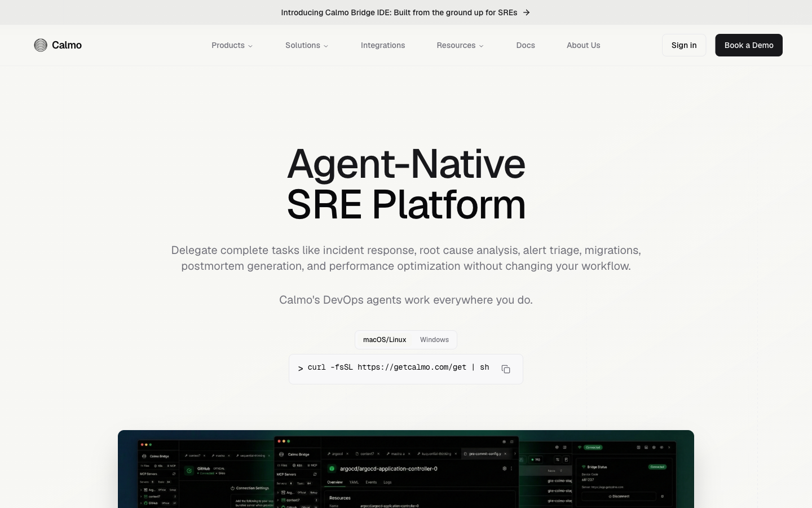Click the GitHub connected checkmark icon
This screenshot has width=812, height=508.
tap(189, 470)
